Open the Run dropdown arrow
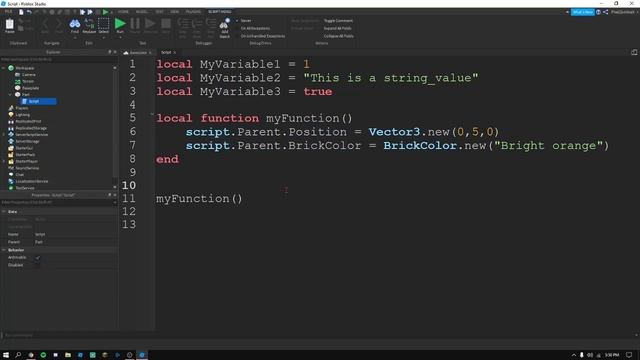This screenshot has height=360, width=640. pyautogui.click(x=120, y=38)
